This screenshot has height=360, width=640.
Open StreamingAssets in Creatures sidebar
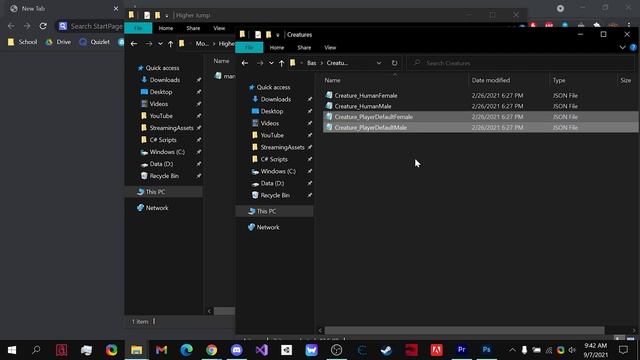coord(278,147)
